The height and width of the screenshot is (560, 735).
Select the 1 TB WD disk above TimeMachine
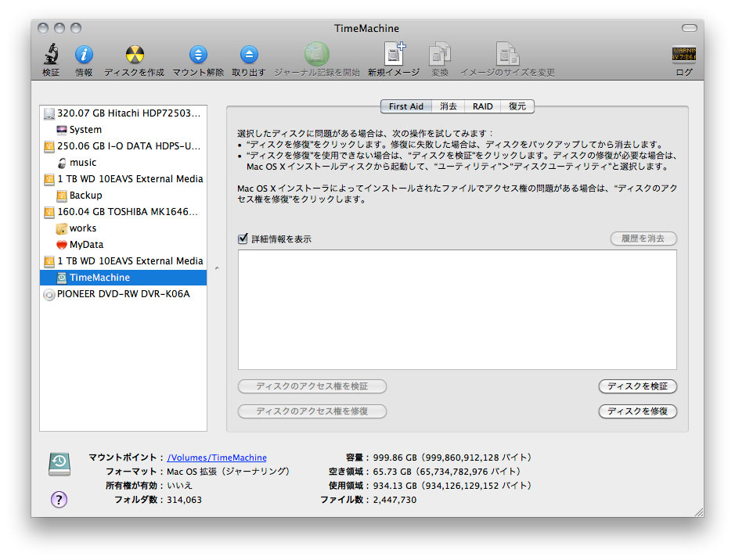[x=123, y=260]
